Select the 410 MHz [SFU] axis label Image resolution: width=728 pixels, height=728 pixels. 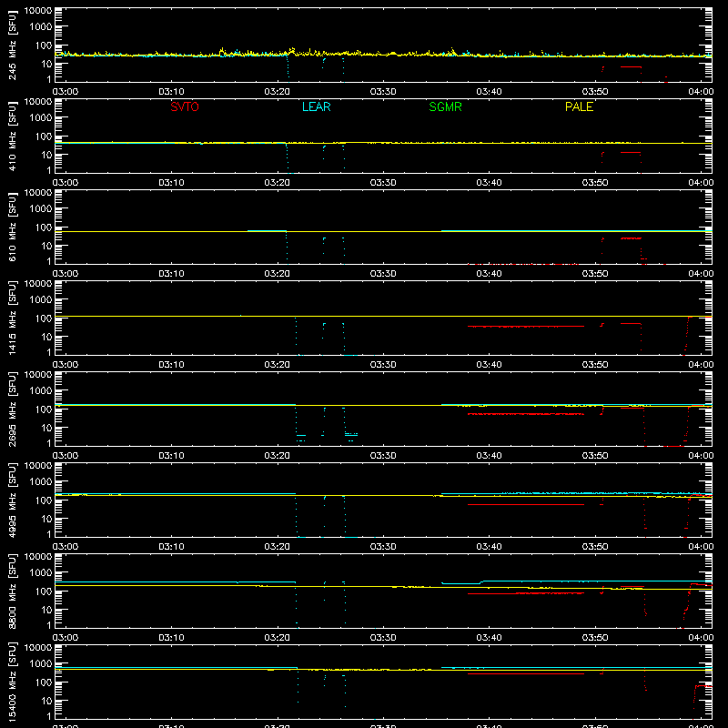(x=12, y=136)
